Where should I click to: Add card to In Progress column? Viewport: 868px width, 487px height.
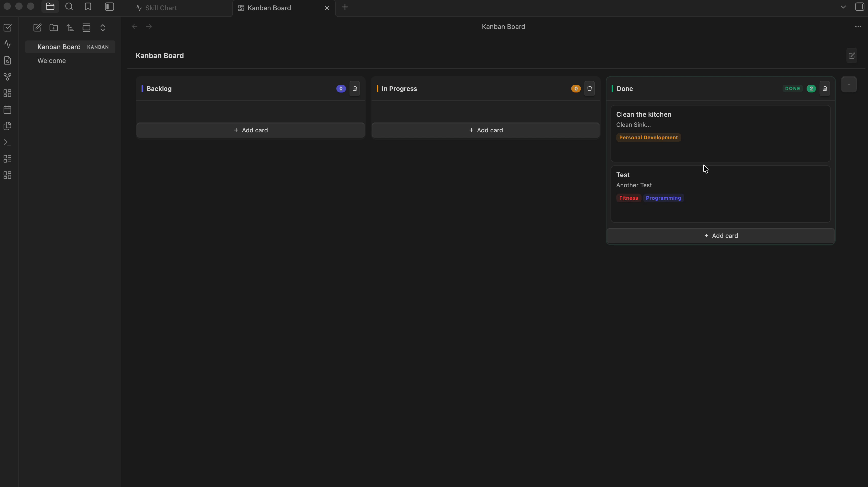pos(485,130)
